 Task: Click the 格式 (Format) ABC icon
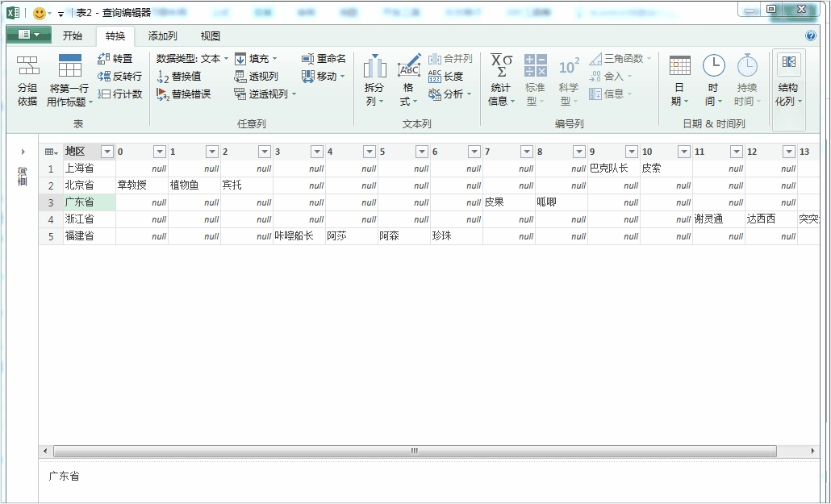409,65
